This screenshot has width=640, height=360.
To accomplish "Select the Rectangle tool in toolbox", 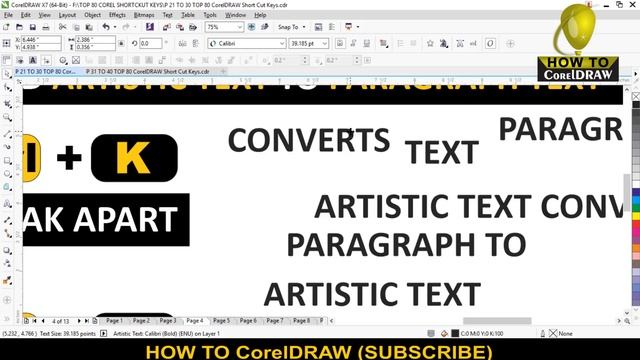I will (7, 160).
